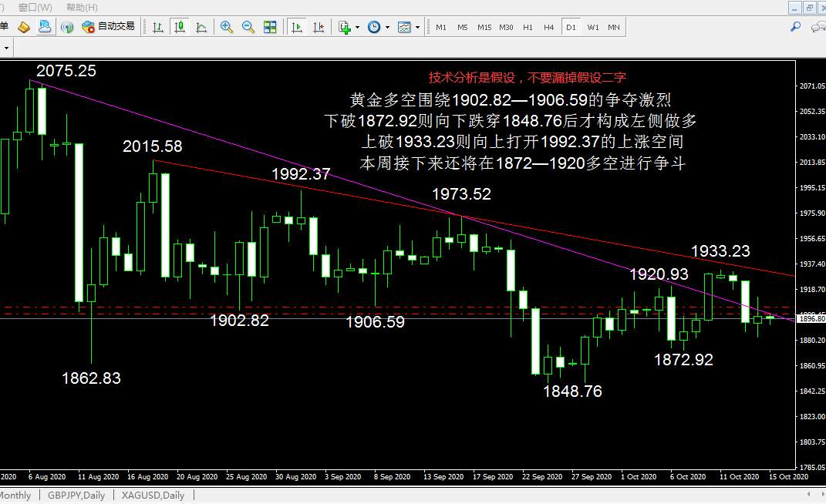Open the chat bubbles icon
The height and width of the screenshot is (504, 826).
click(818, 27)
